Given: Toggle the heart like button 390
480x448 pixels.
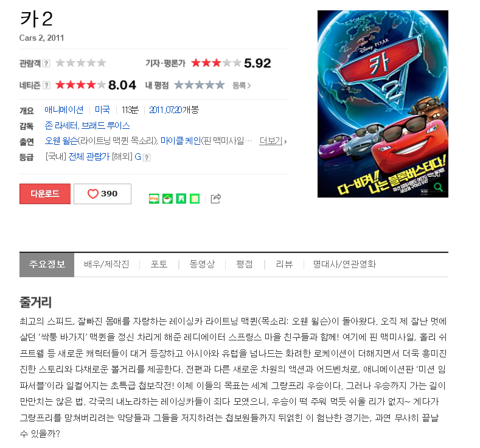Looking at the screenshot, I should click(103, 194).
